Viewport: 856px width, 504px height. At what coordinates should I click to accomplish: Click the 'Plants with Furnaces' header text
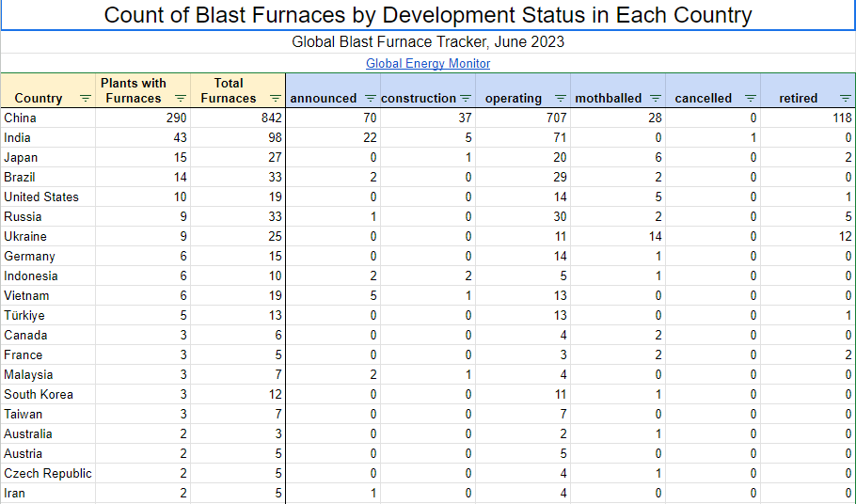coord(134,90)
